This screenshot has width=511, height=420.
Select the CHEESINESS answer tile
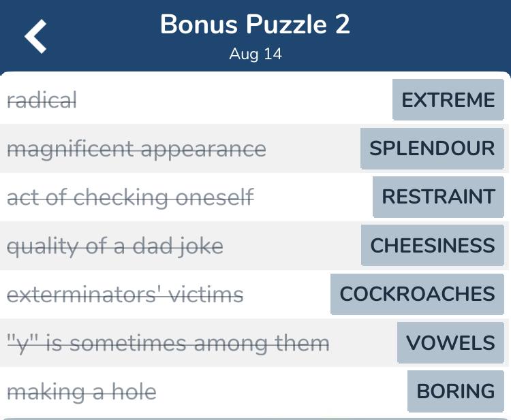[432, 245]
